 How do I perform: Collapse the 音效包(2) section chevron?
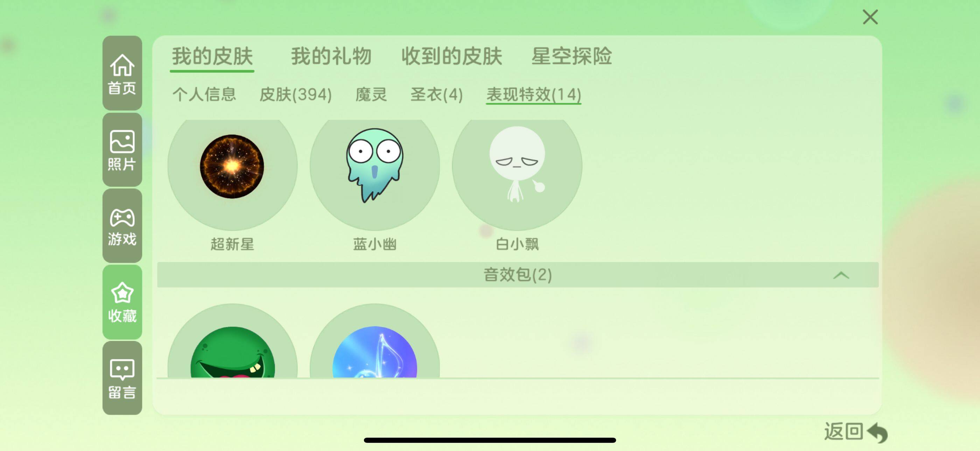pyautogui.click(x=841, y=275)
